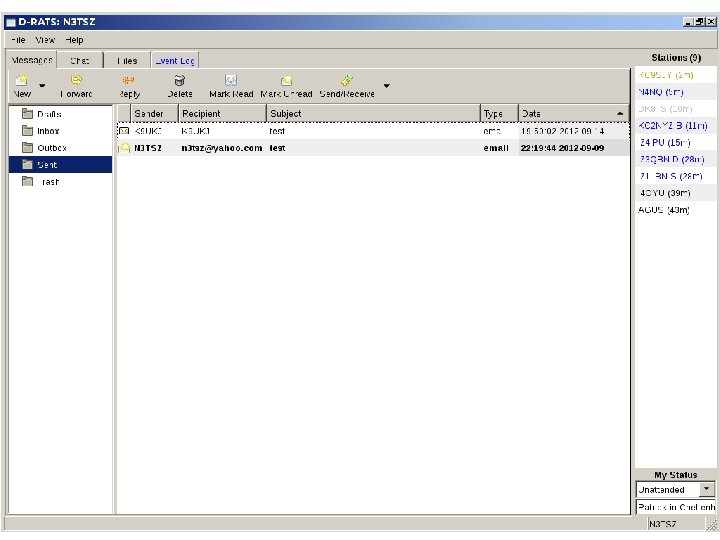Sort by the Type column header

499,113
